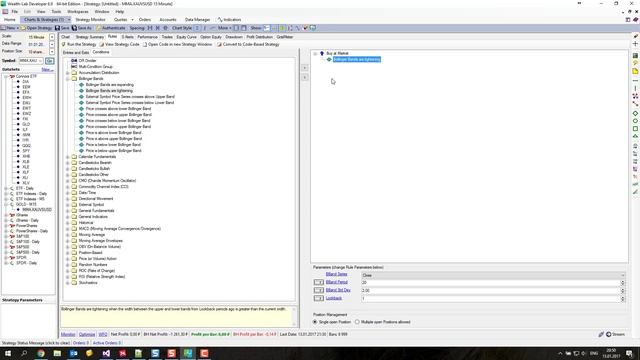640x360 pixels.
Task: Collapse the Bollinger Bands folder
Action: pyautogui.click(x=68, y=79)
